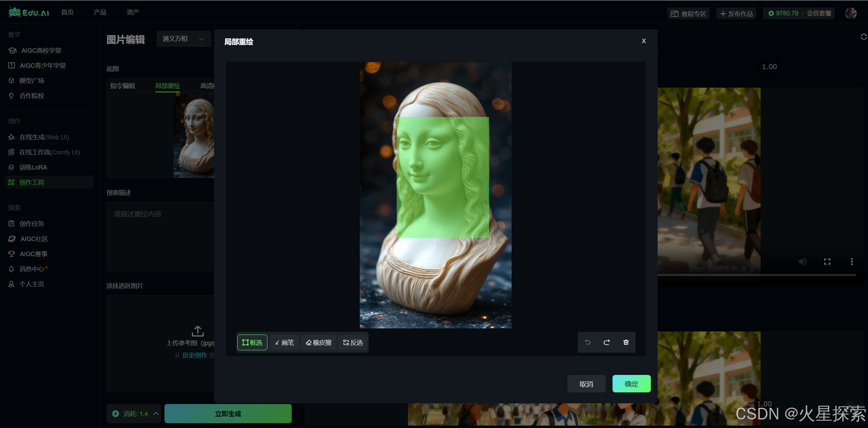This screenshot has height=428, width=868.
Task: Click the undo arrow icon
Action: coord(588,342)
